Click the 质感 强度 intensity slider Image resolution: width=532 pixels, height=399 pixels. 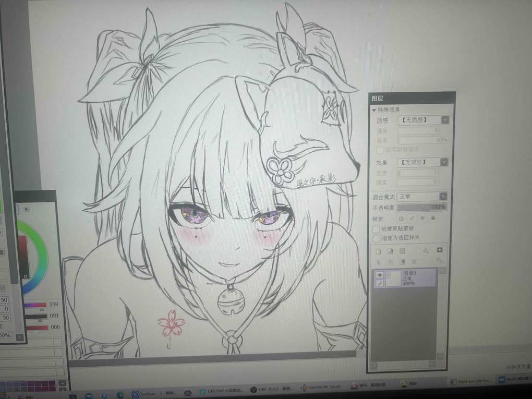pos(419,130)
